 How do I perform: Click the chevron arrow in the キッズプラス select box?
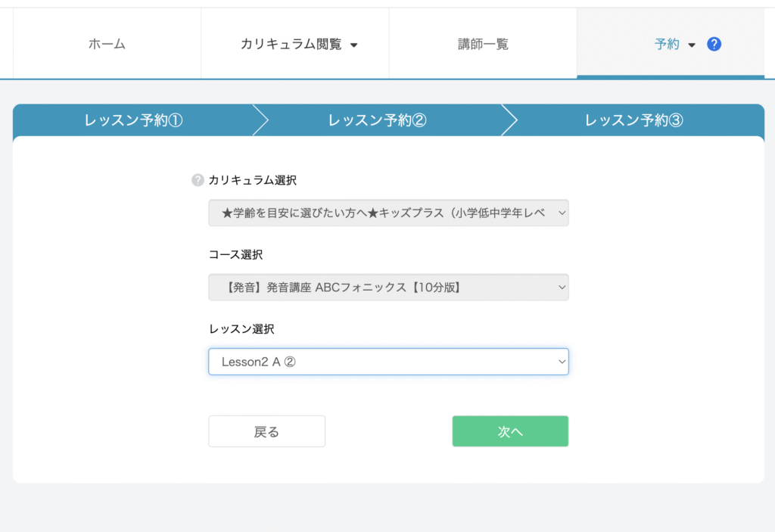click(x=561, y=213)
